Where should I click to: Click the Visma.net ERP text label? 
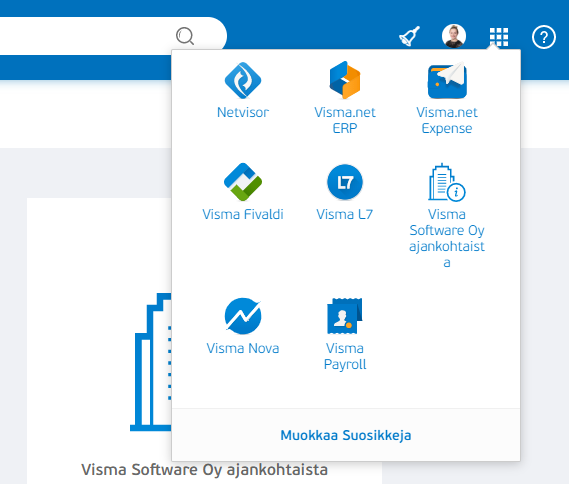click(x=345, y=120)
